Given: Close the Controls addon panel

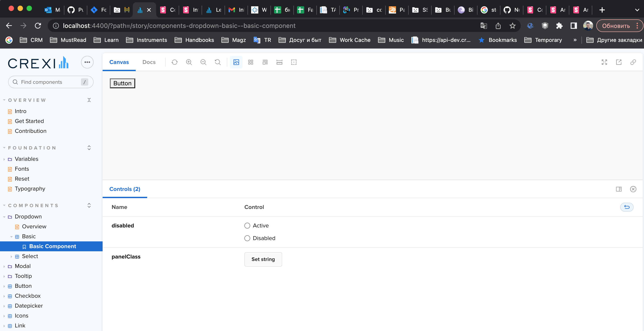Looking at the screenshot, I should 633,189.
